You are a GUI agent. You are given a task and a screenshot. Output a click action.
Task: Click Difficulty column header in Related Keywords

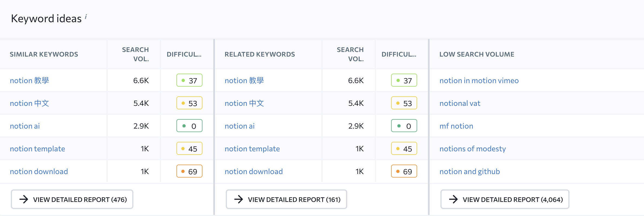[399, 54]
